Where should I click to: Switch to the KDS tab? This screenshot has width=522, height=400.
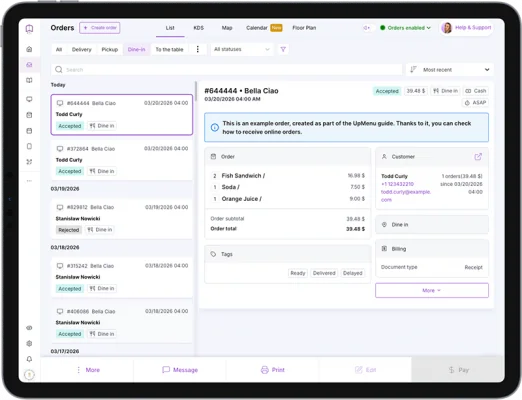pyautogui.click(x=199, y=28)
